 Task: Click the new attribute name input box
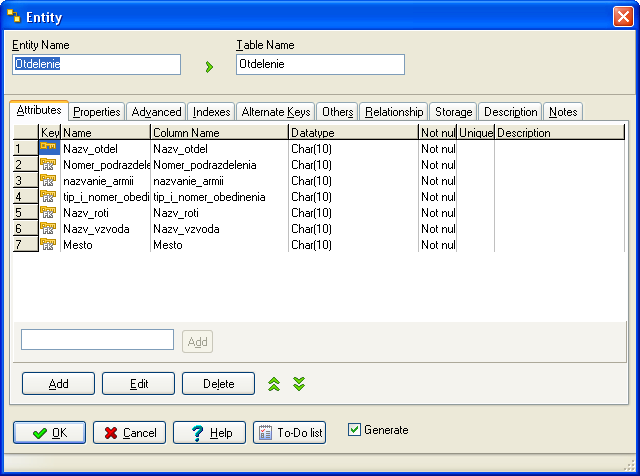pyautogui.click(x=98, y=340)
